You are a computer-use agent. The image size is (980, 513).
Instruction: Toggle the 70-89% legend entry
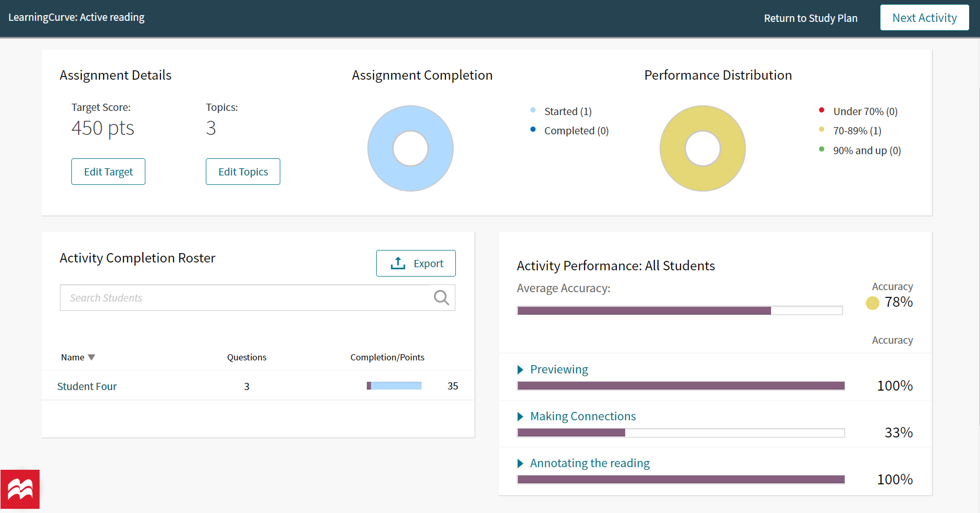(x=857, y=130)
